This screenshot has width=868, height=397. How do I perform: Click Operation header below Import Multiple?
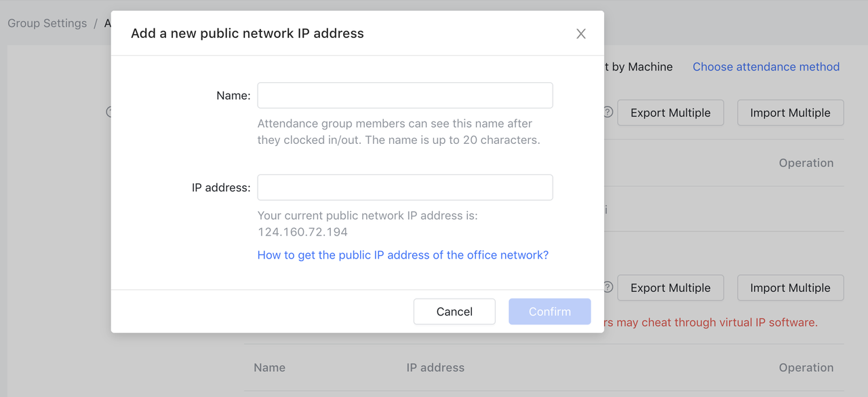tap(806, 163)
